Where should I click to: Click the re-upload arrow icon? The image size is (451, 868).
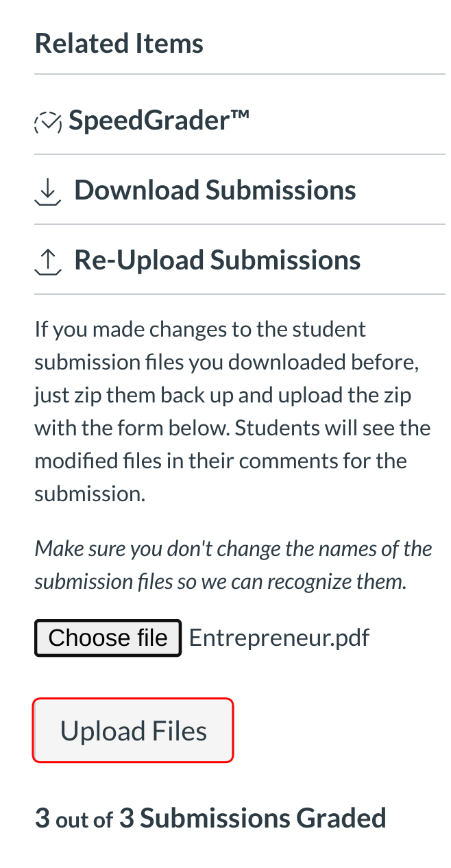[47, 262]
